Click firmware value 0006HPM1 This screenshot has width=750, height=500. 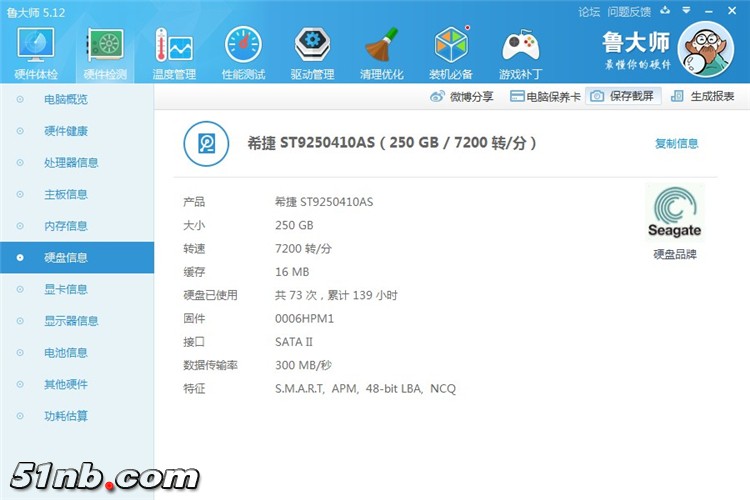(304, 319)
